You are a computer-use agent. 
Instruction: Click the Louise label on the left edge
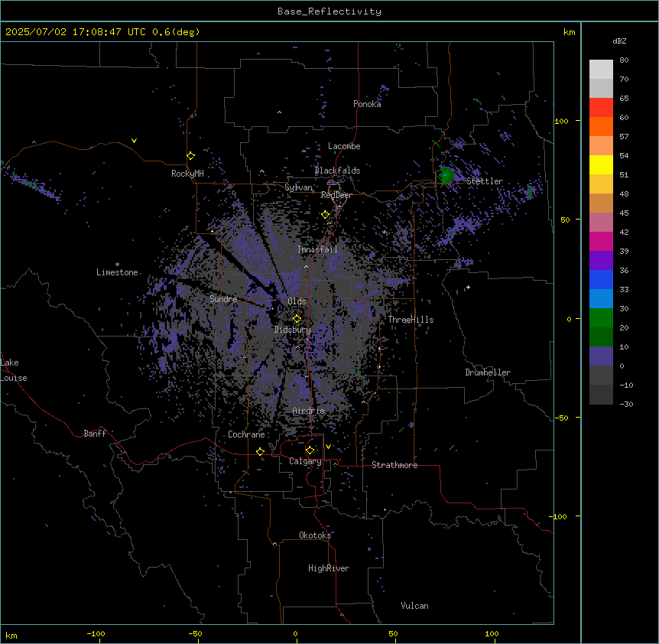[x=14, y=378]
